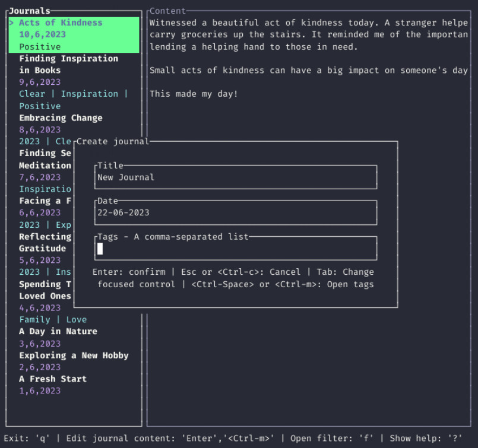Click the '>' selection marker beside Acts of Kindness
478x448 pixels.
point(11,23)
